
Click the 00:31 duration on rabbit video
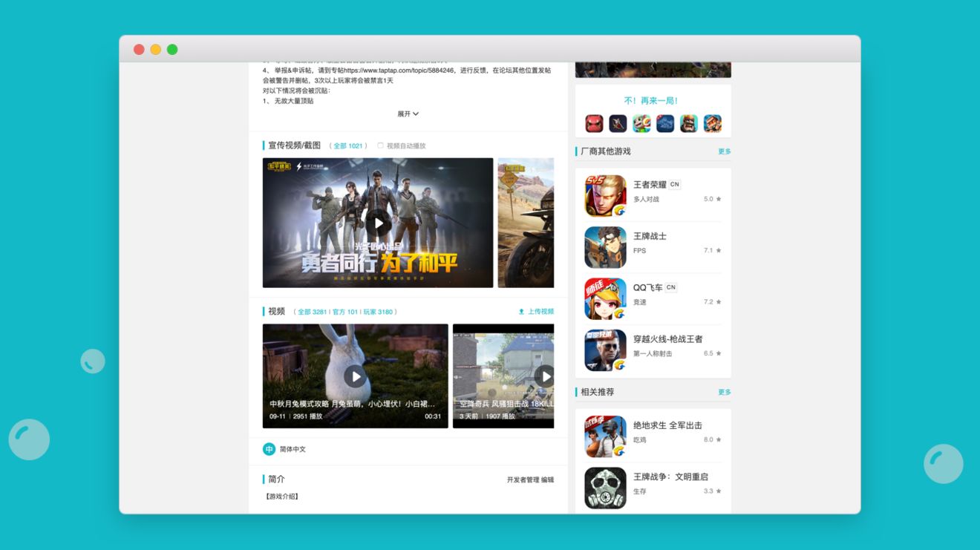[x=433, y=416]
